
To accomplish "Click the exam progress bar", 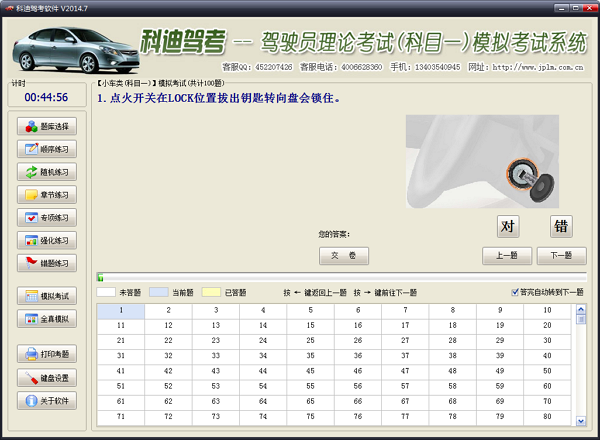I will tap(341, 277).
